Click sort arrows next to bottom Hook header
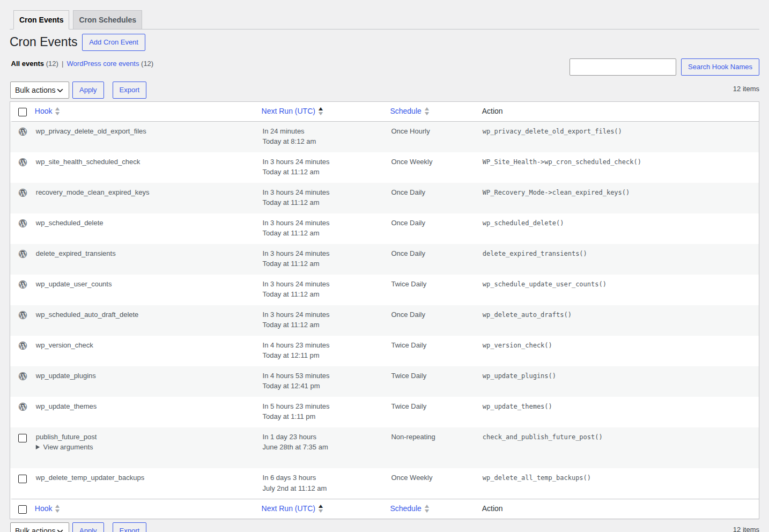The width and height of the screenshot is (769, 532). pos(57,508)
